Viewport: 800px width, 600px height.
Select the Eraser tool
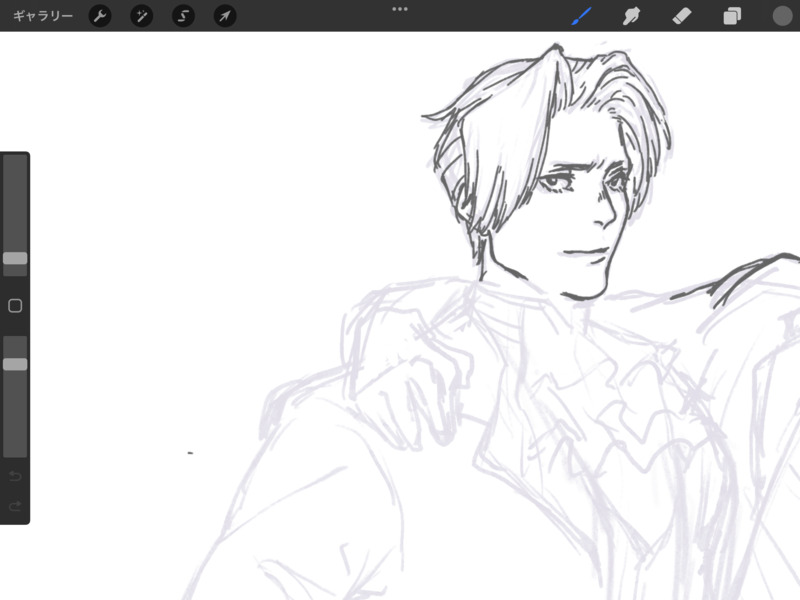tap(682, 16)
